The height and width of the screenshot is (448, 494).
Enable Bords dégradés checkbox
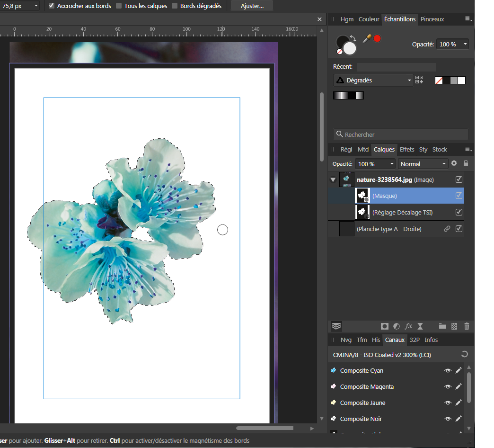[175, 6]
